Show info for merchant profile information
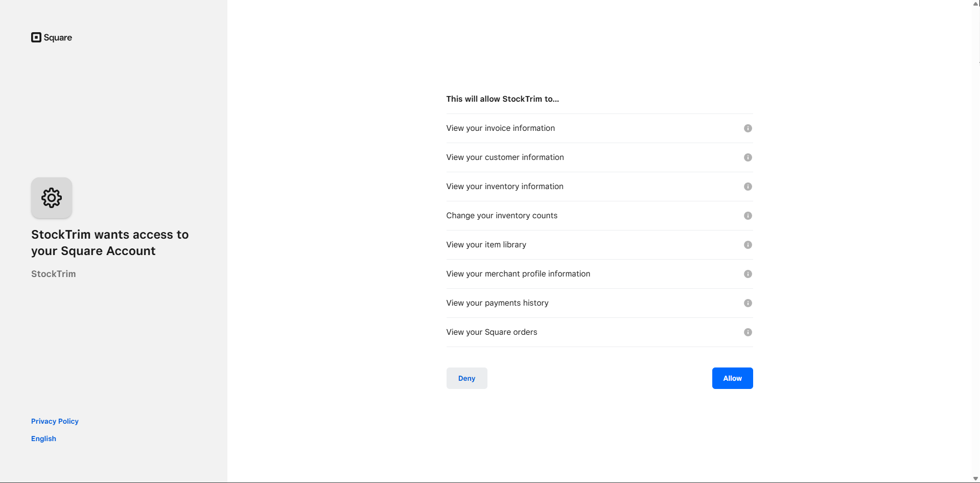 (x=748, y=274)
